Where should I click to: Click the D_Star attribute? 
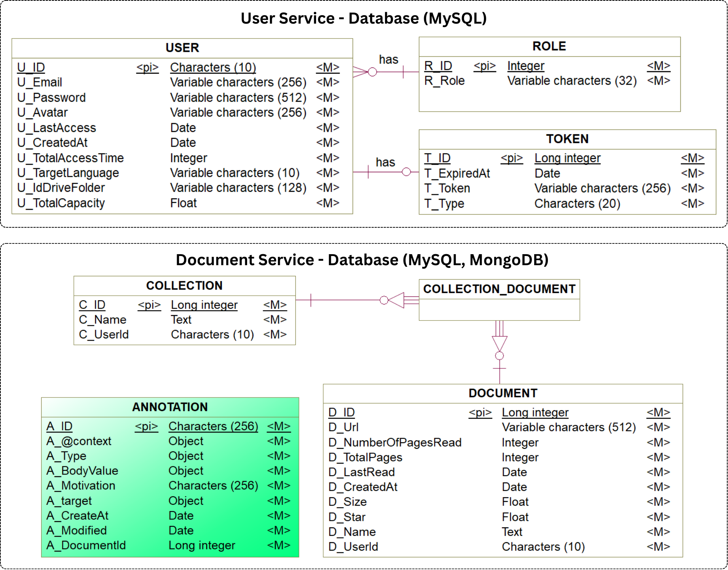point(346,517)
